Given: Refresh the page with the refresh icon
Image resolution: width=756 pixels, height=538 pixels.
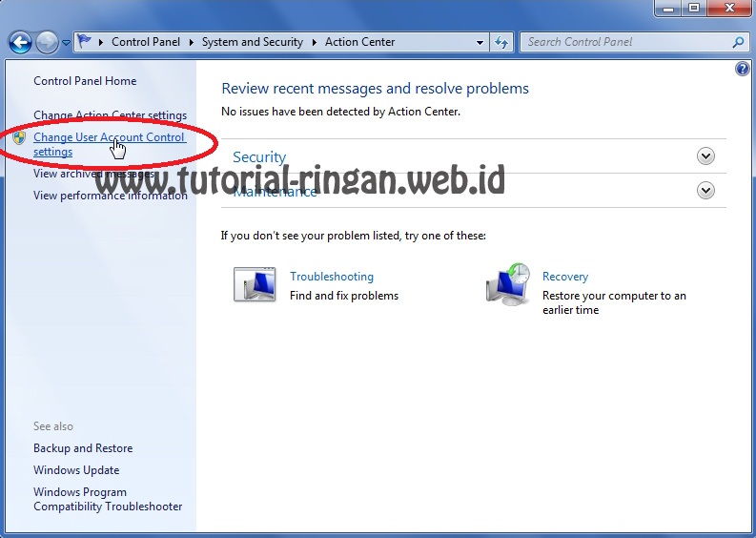Looking at the screenshot, I should [x=501, y=43].
